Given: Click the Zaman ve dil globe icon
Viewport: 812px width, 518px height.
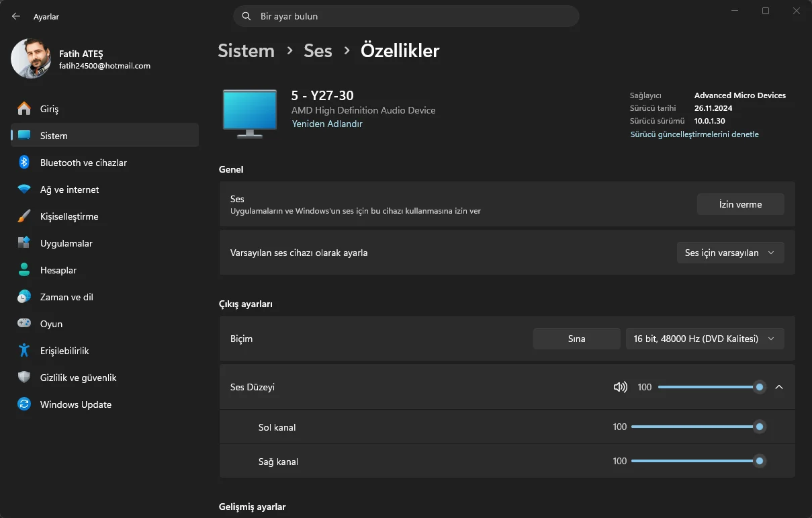Looking at the screenshot, I should click(24, 297).
